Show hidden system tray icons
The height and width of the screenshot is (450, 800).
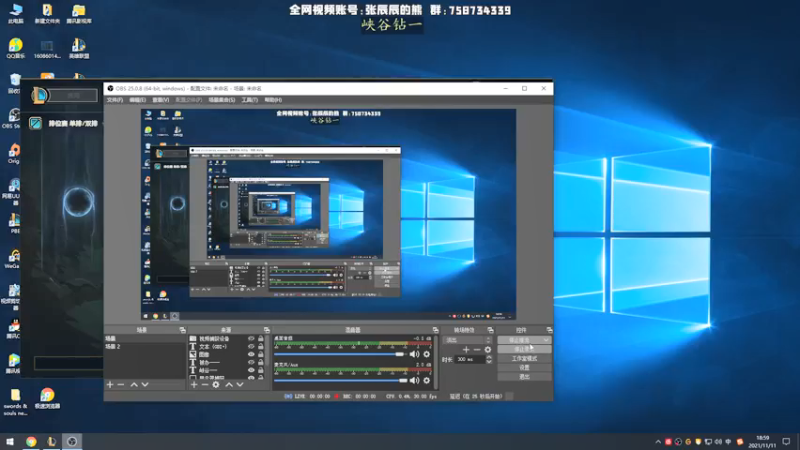coord(658,442)
